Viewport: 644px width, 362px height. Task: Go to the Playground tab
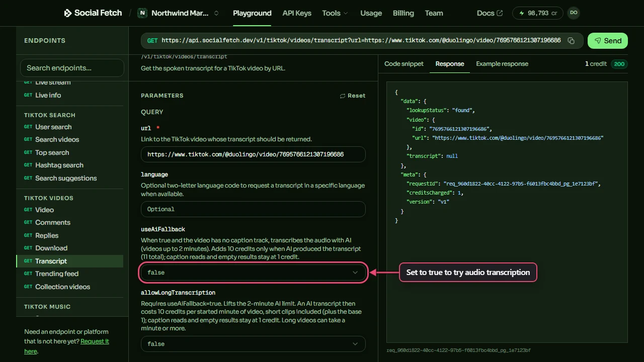click(x=252, y=13)
